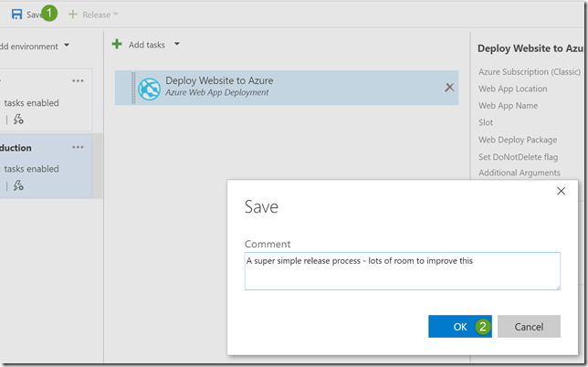Expand the Add environment dropdown arrow
This screenshot has height=367, width=588.
pyautogui.click(x=67, y=46)
